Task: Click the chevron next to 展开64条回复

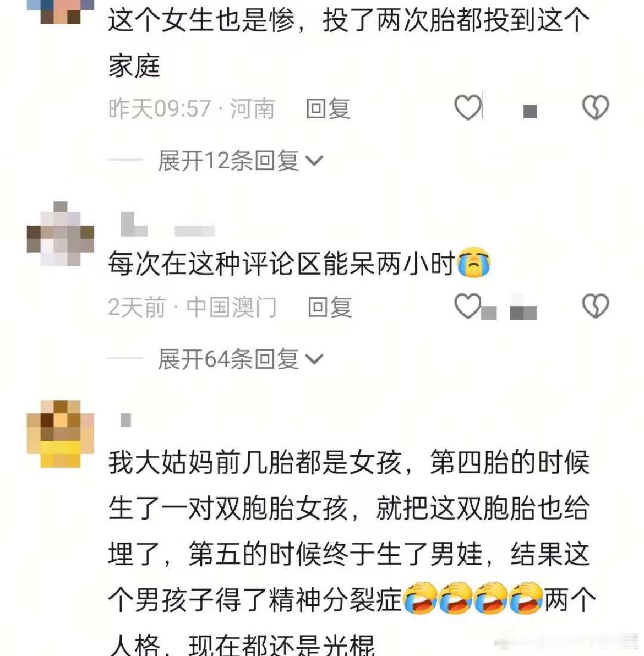Action: point(315,359)
